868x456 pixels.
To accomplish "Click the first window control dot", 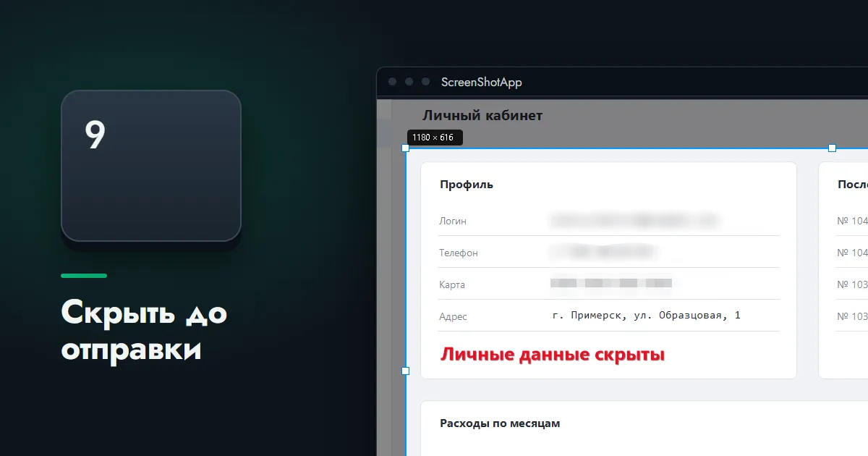I will coord(393,82).
